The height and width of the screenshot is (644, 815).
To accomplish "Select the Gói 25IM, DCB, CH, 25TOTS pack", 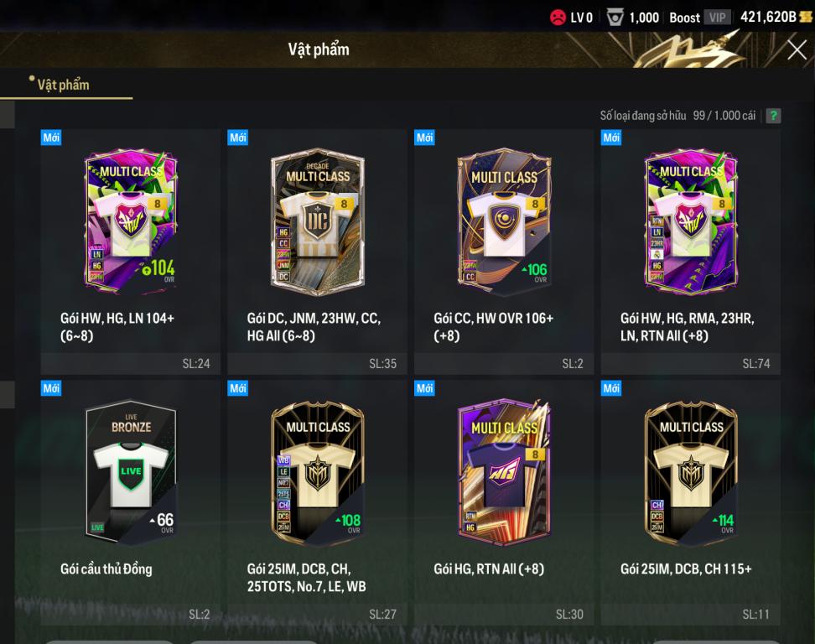I will click(317, 502).
